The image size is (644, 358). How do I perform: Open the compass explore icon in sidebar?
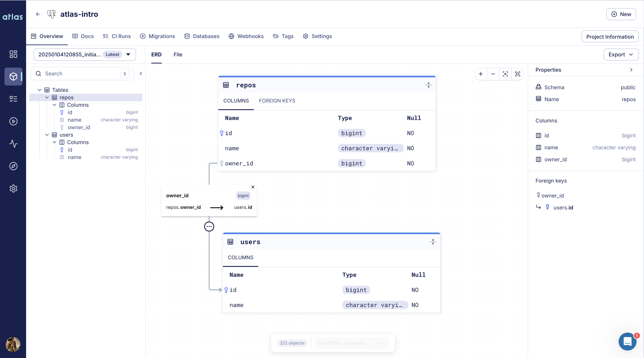click(13, 166)
